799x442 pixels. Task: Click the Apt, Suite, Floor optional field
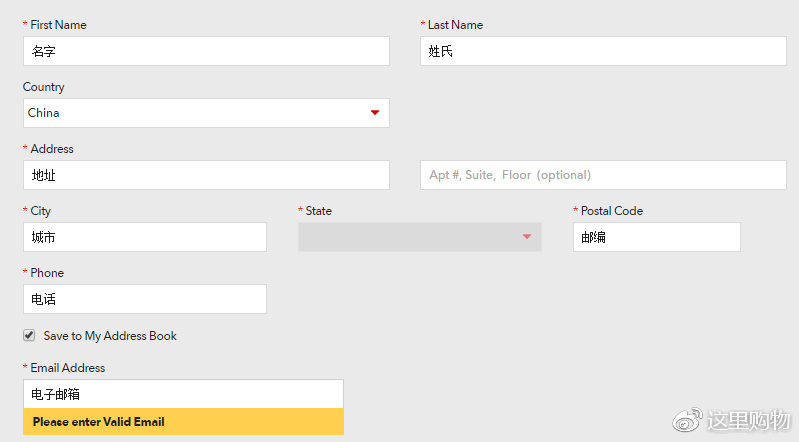coord(603,175)
